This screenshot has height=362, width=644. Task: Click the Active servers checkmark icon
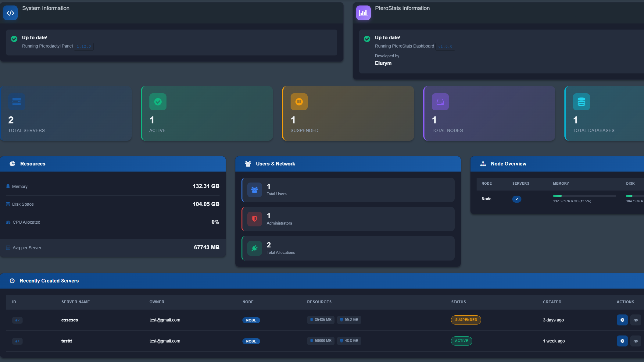pos(158,102)
